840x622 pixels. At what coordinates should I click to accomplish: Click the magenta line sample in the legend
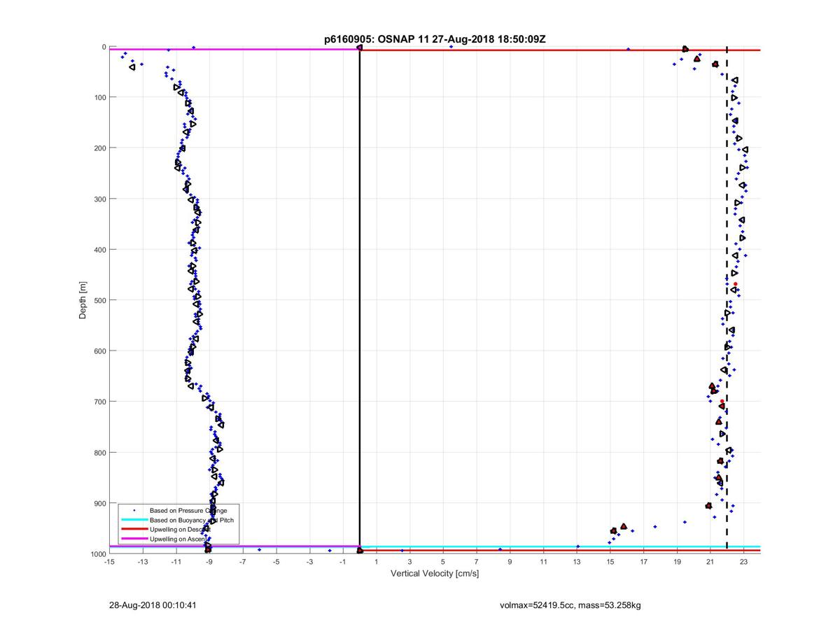(134, 539)
